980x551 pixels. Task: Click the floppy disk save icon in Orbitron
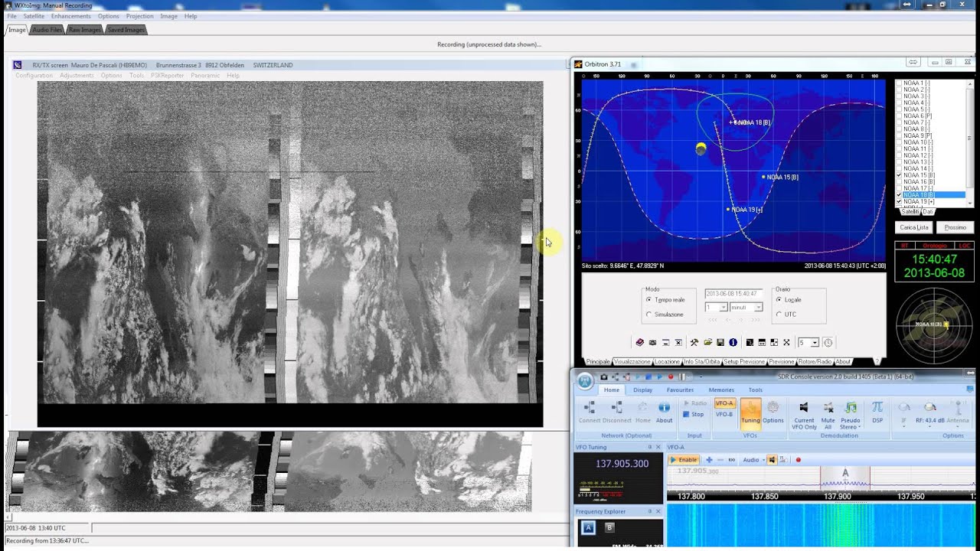720,342
